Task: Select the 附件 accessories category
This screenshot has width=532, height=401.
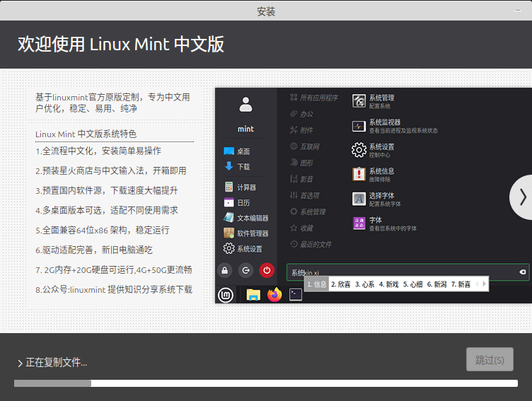Action: [301, 130]
